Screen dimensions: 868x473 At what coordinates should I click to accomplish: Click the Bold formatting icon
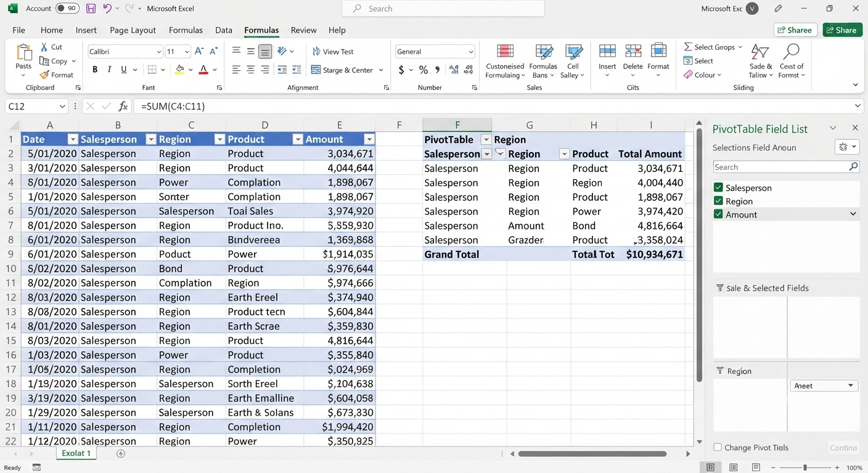point(95,70)
